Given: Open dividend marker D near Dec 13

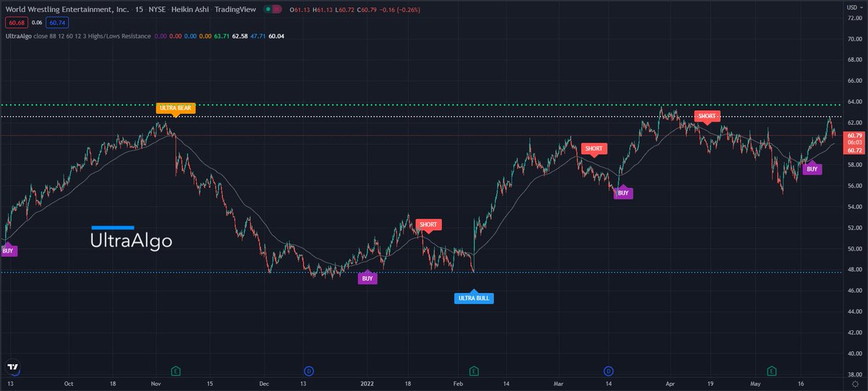Looking at the screenshot, I should click(309, 371).
